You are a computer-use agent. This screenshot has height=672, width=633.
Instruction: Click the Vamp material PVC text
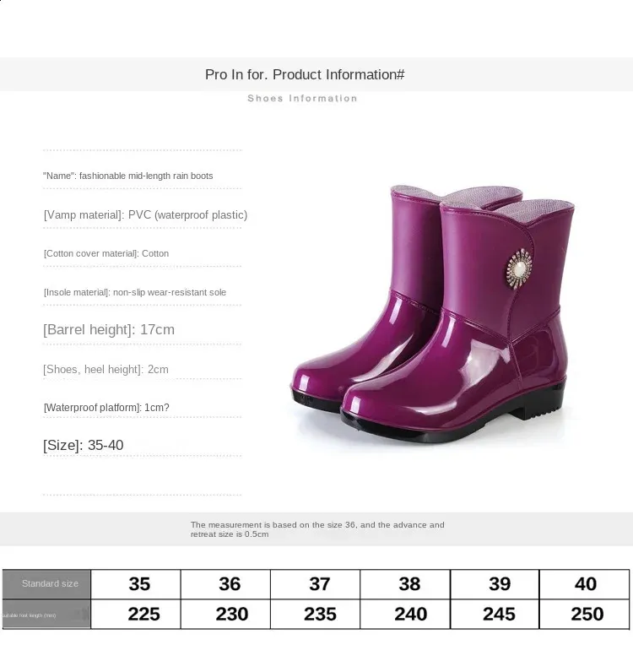[x=146, y=214]
